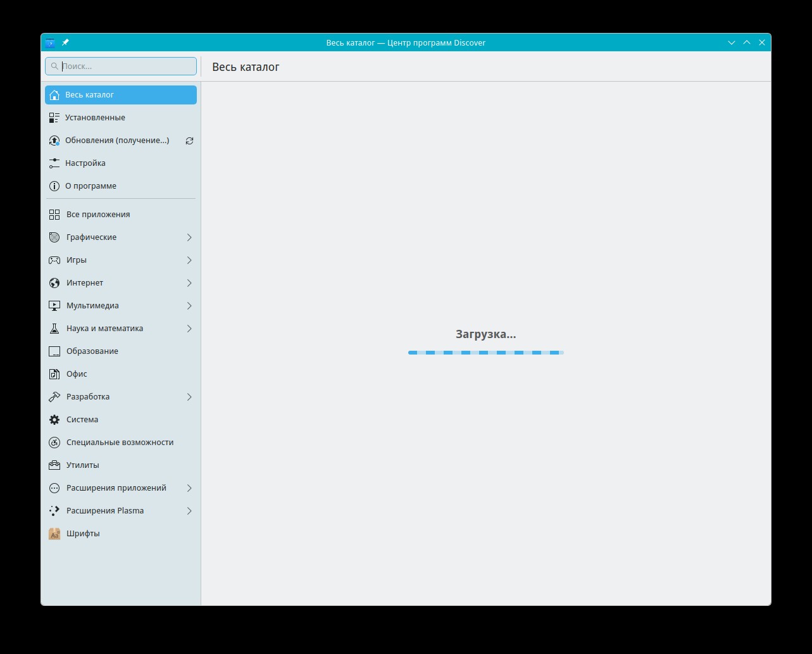Click the Весь каталог page heading
Image resolution: width=812 pixels, height=654 pixels.
pos(246,67)
